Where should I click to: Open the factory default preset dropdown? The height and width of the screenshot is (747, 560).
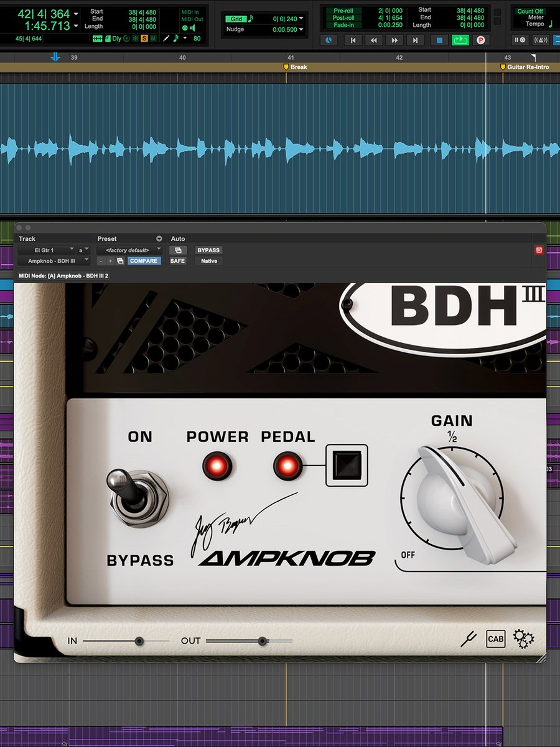click(129, 250)
